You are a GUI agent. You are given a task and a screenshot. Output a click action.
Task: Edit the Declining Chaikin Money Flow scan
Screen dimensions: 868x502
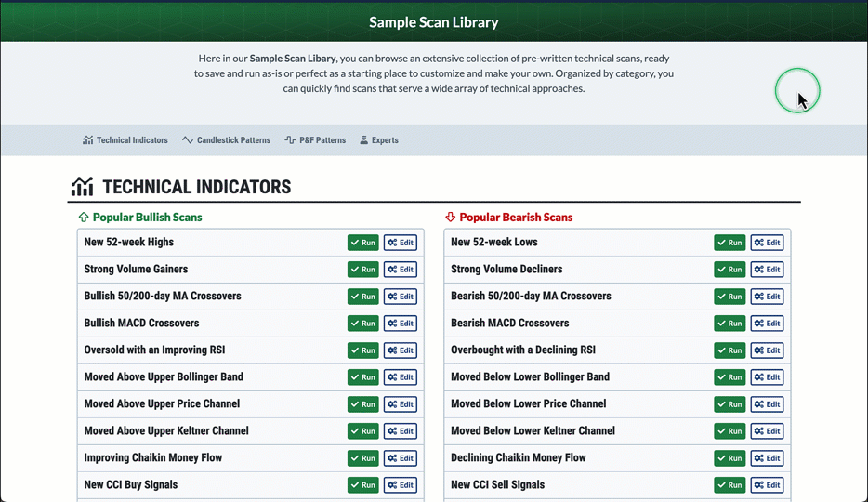tap(767, 458)
